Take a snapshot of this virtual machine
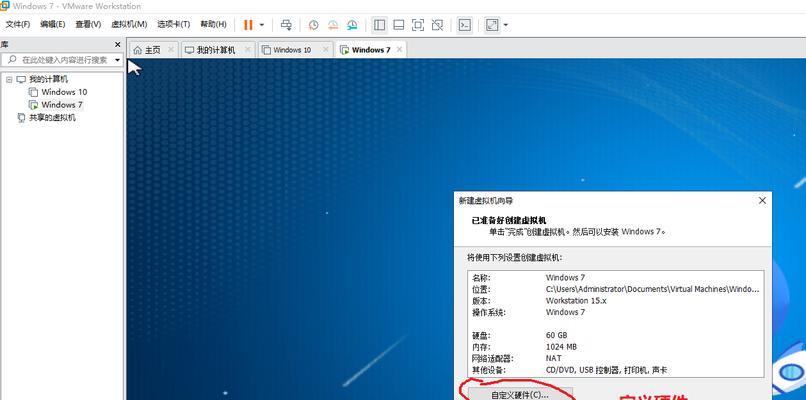The image size is (806, 400). click(x=314, y=25)
